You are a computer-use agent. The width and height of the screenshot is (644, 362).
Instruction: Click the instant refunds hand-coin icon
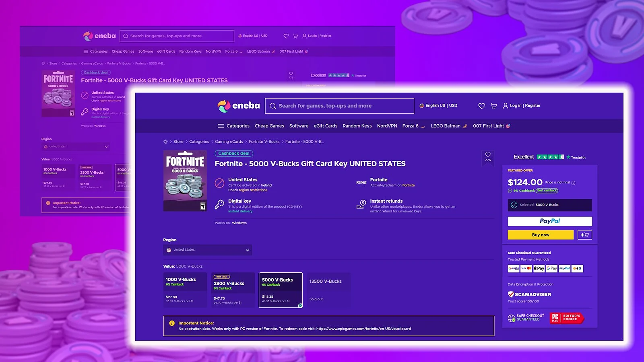(x=361, y=205)
